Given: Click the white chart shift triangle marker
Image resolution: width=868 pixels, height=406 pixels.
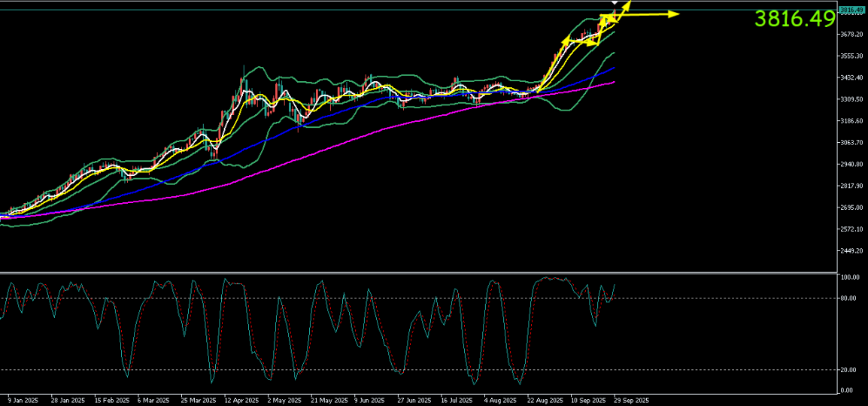Looking at the screenshot, I should 615,3.
